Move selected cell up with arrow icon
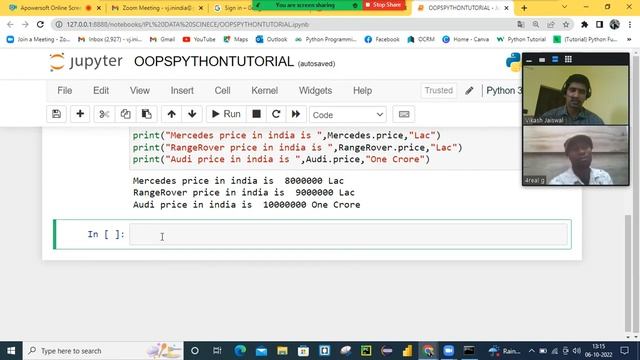The height and width of the screenshot is (360, 640). pyautogui.click(x=171, y=114)
